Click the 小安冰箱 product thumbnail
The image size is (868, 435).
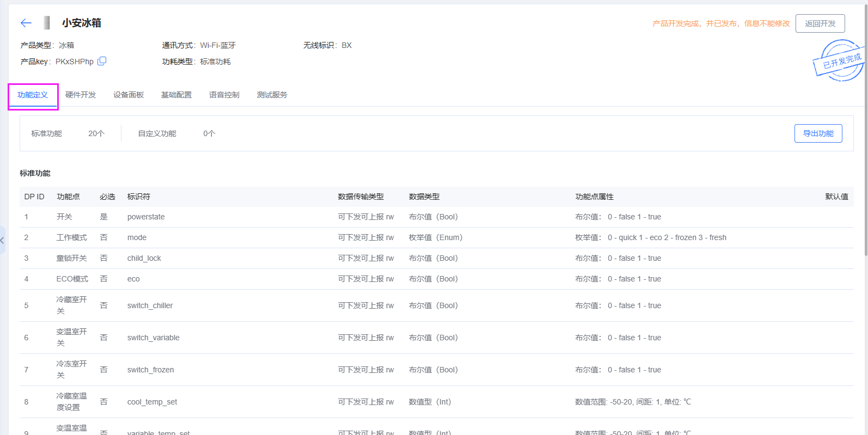click(47, 23)
